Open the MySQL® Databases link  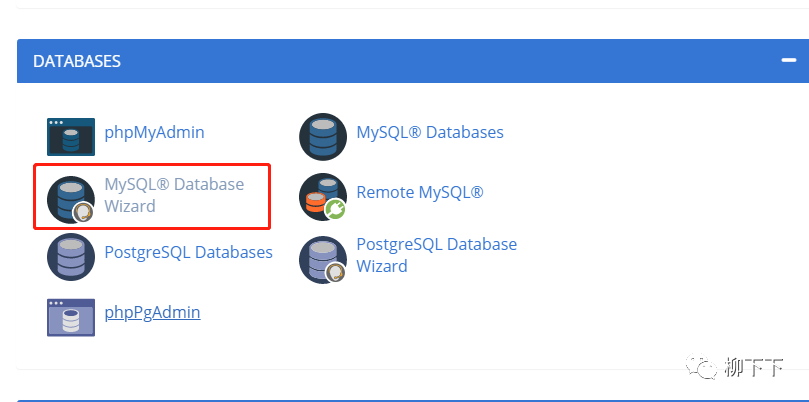(x=430, y=132)
